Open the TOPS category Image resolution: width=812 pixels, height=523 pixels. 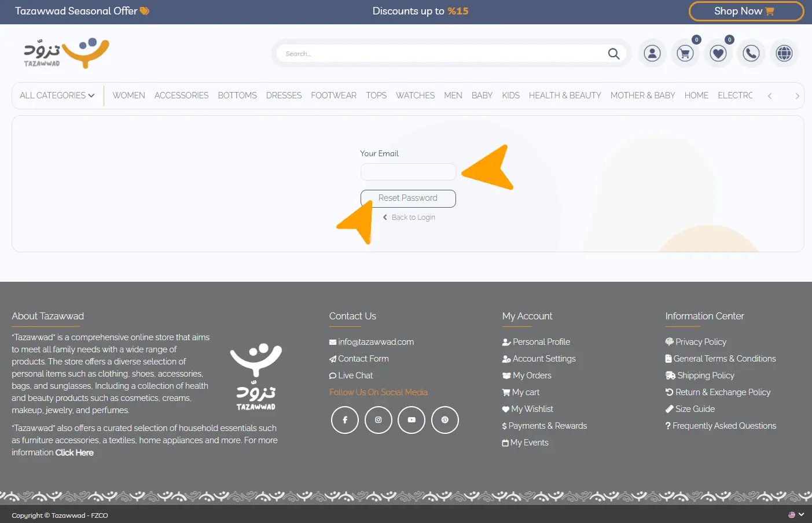click(x=376, y=95)
